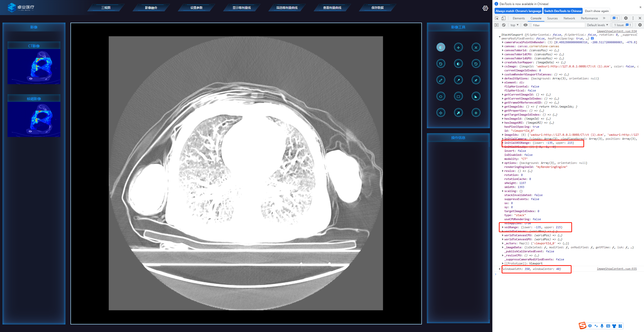Select the arrow annotation tool
644x332 pixels.
point(458,113)
